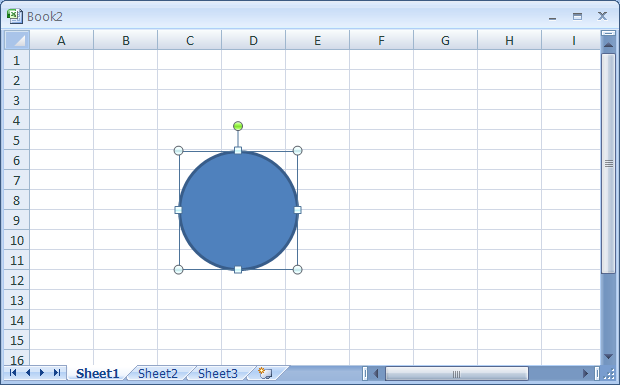Select column E header
620x385 pixels.
point(318,40)
